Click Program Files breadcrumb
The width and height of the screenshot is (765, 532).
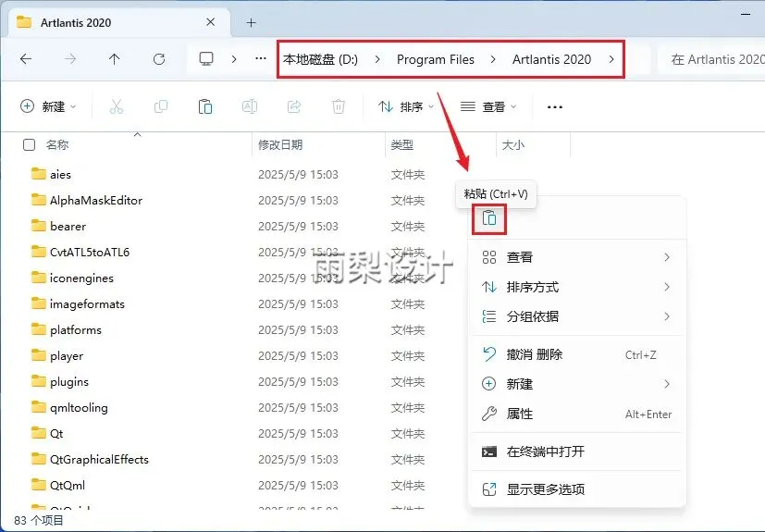click(x=435, y=59)
